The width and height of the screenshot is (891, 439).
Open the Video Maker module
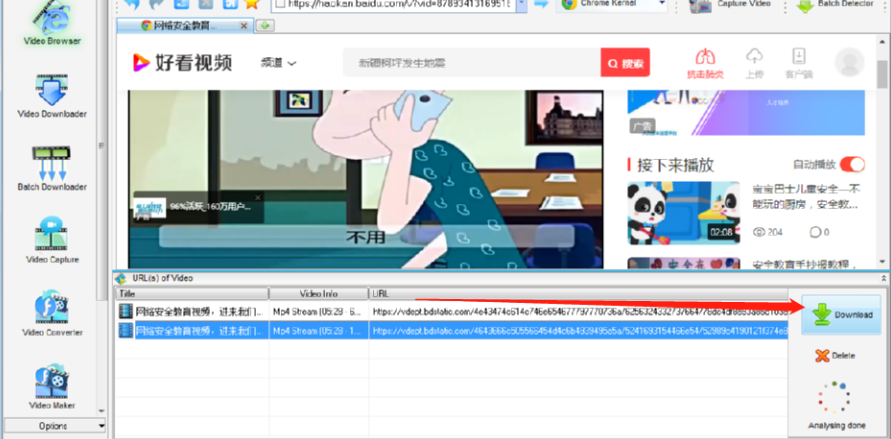[52, 386]
